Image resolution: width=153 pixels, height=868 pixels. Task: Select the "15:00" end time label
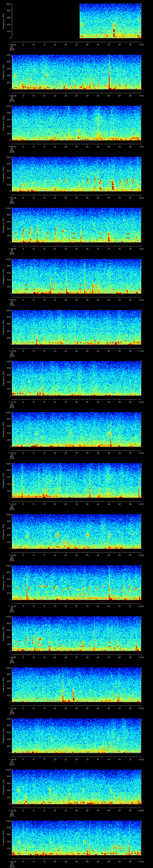pos(141,555)
